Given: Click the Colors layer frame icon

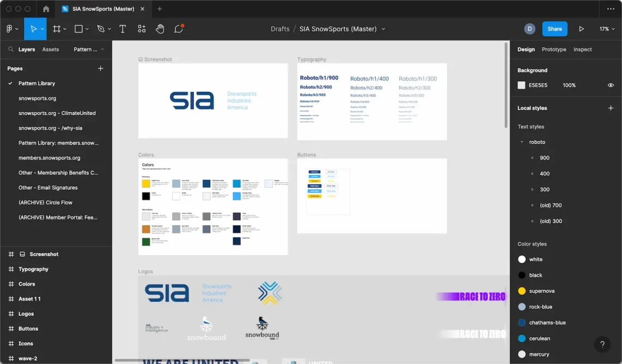Looking at the screenshot, I should (x=11, y=284).
